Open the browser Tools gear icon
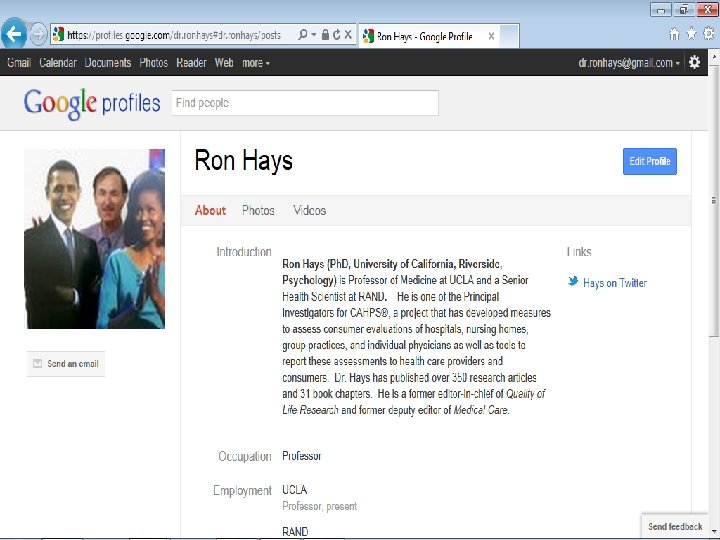 (x=709, y=34)
